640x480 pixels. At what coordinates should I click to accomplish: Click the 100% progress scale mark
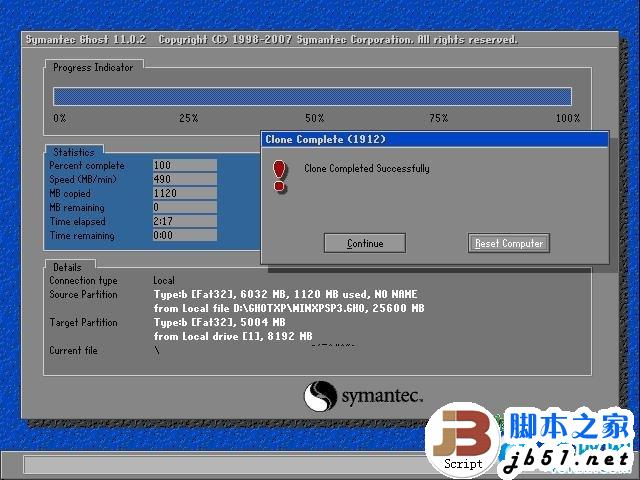tap(568, 118)
